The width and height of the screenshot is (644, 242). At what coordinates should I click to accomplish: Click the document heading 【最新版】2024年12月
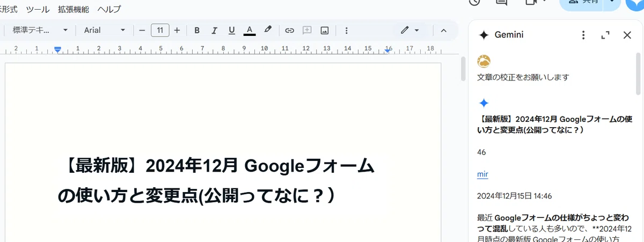pos(216,181)
